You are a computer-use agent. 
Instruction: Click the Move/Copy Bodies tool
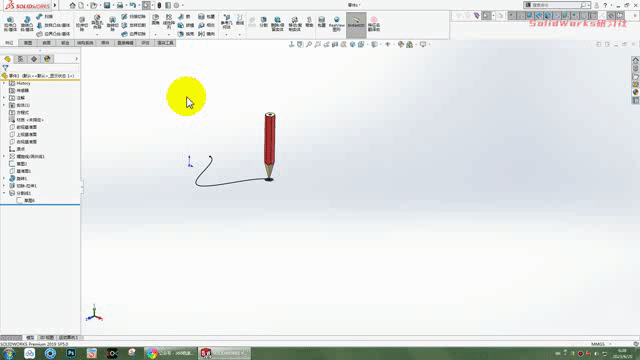(295, 24)
